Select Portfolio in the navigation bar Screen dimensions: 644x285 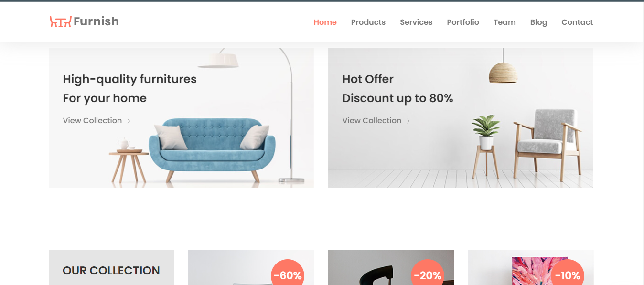click(463, 22)
